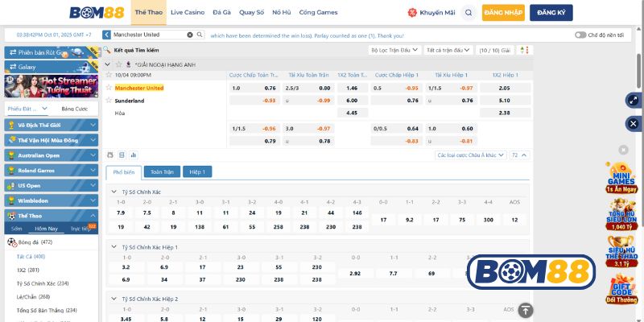Switch to the Toàn Trận tab
This screenshot has width=644, height=322.
pos(162,171)
